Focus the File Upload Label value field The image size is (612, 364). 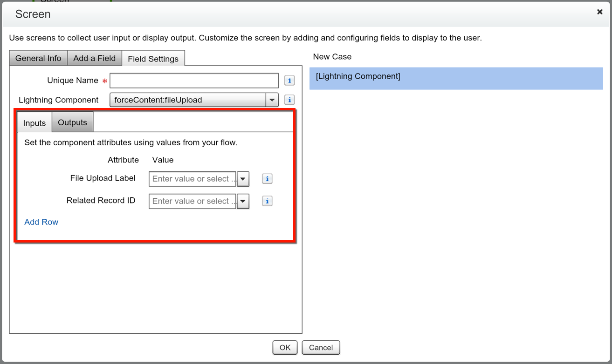click(x=192, y=179)
